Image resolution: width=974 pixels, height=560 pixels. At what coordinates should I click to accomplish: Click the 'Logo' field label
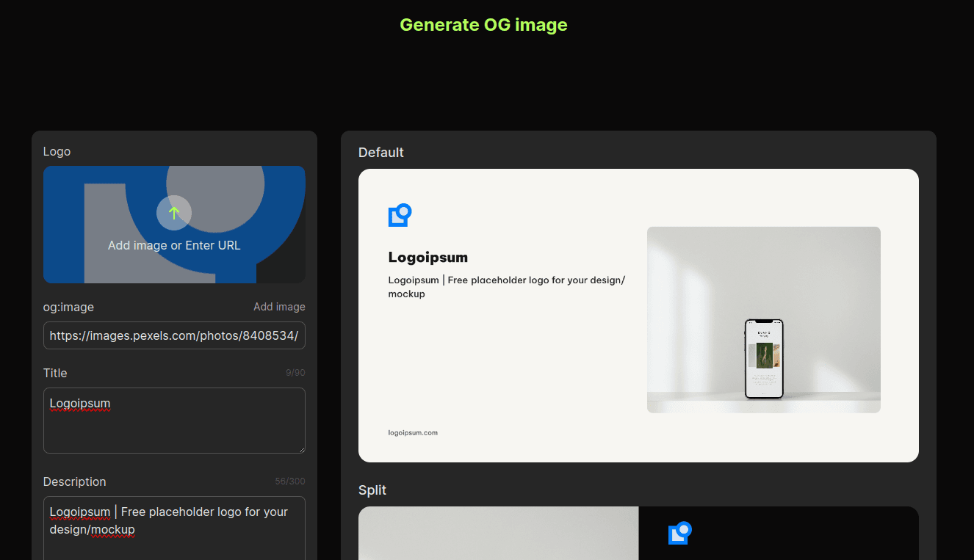[57, 151]
